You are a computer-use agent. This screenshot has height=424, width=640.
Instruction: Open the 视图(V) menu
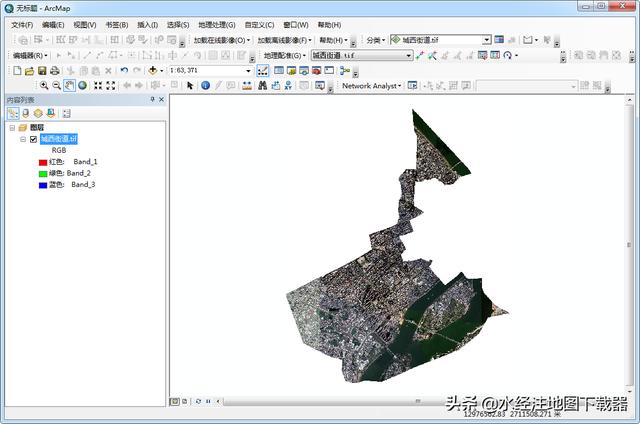pos(85,25)
